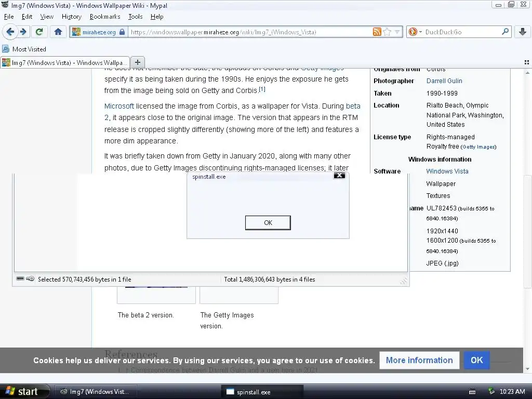Viewport: 532px width, 399px height.
Task: Click the status bar size grip
Action: coord(403,281)
